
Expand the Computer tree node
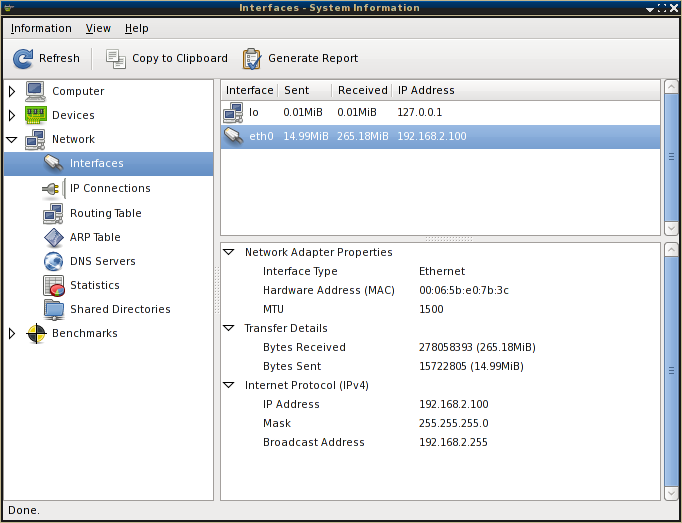pyautogui.click(x=12, y=91)
